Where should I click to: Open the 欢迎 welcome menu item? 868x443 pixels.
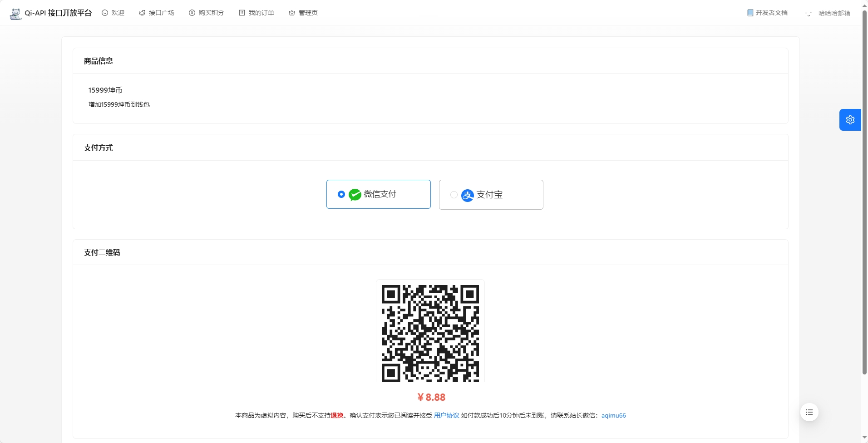pyautogui.click(x=113, y=13)
